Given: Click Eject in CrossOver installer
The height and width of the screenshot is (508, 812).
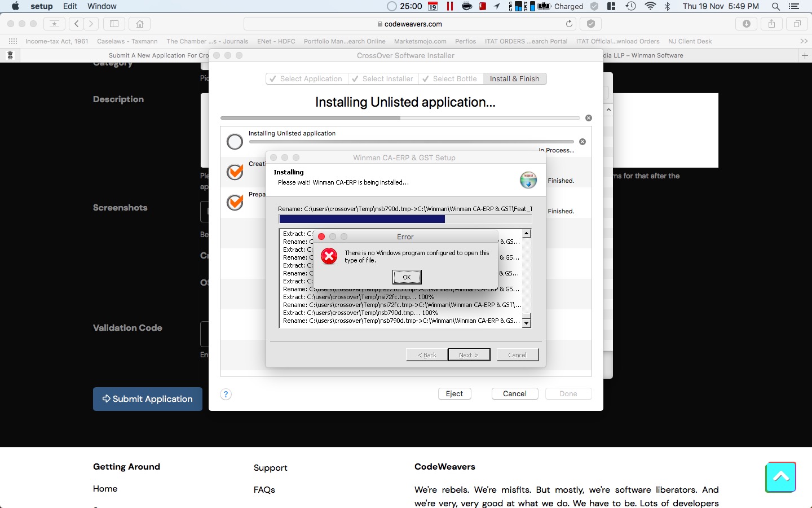Looking at the screenshot, I should pos(454,394).
